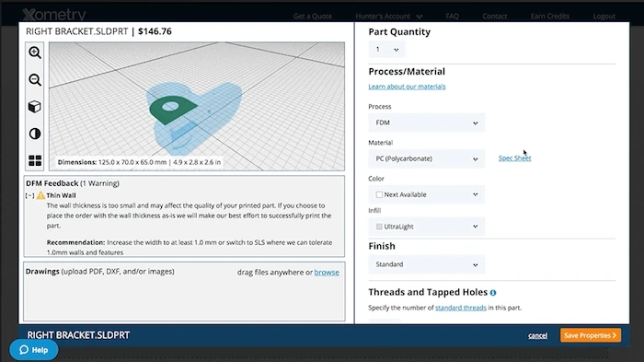
Task: Click the 3D cube view orientation icon
Action: point(35,107)
